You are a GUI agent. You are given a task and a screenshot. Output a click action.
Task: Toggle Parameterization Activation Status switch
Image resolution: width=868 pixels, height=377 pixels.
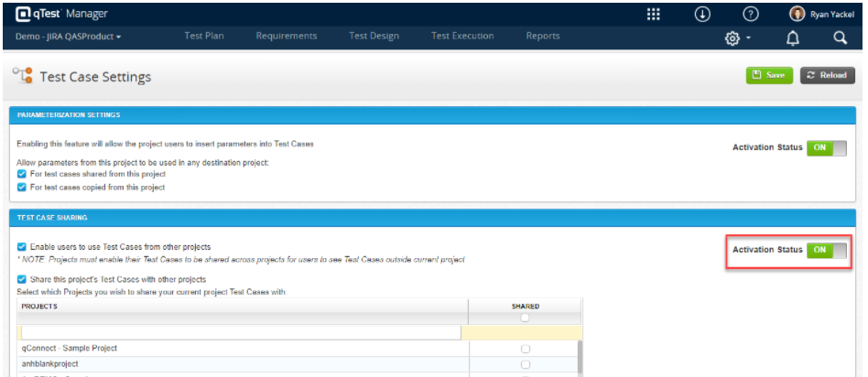827,148
